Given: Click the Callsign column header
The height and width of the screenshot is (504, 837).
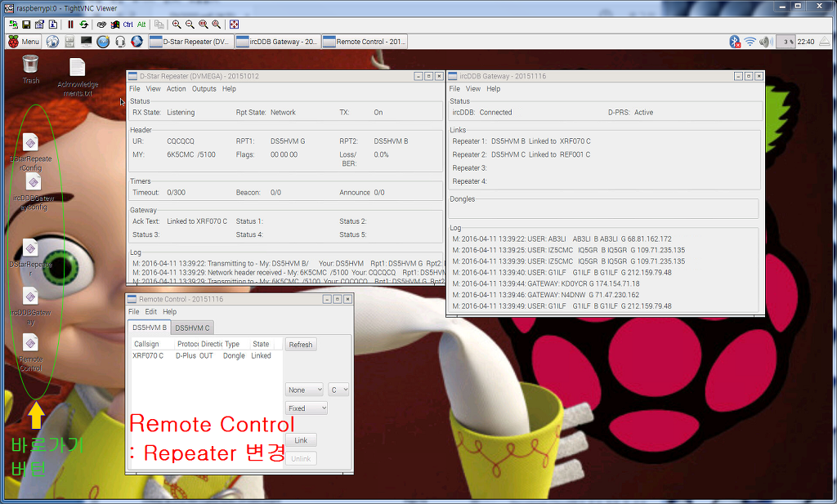Looking at the screenshot, I should click(153, 344).
